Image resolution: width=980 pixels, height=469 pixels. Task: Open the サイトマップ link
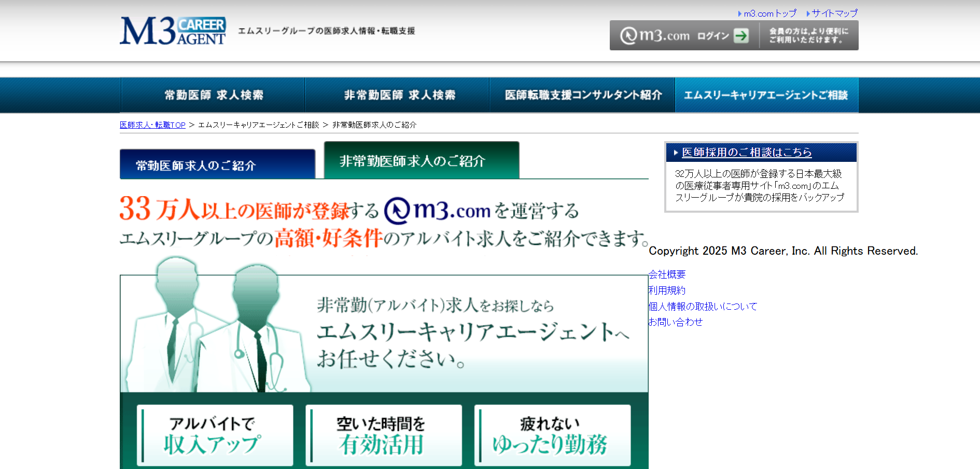tap(835, 13)
